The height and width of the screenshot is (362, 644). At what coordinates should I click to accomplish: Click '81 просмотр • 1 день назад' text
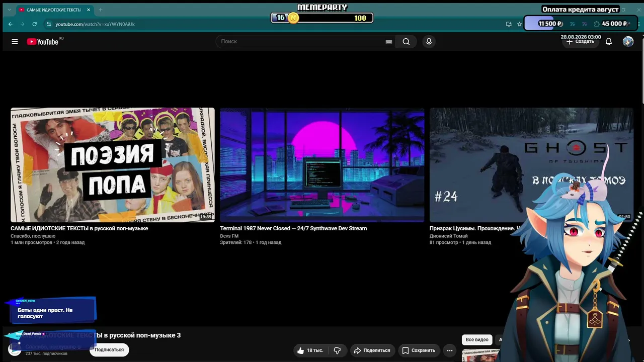460,242
